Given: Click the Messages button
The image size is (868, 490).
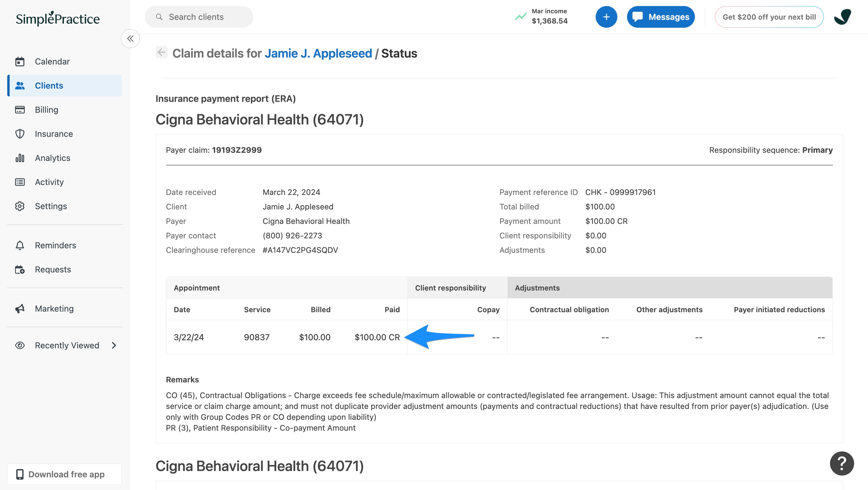Looking at the screenshot, I should pyautogui.click(x=661, y=17).
